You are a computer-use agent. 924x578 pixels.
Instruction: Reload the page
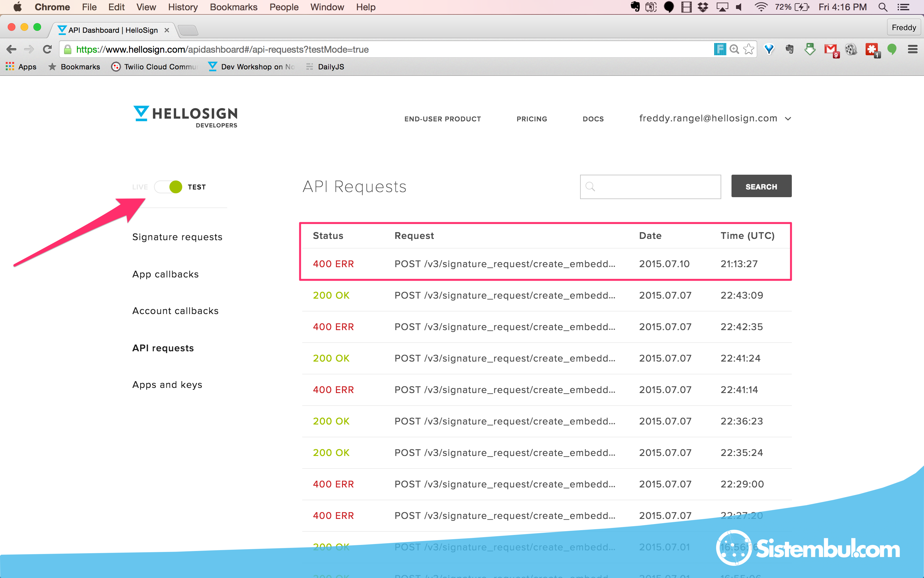tap(47, 49)
